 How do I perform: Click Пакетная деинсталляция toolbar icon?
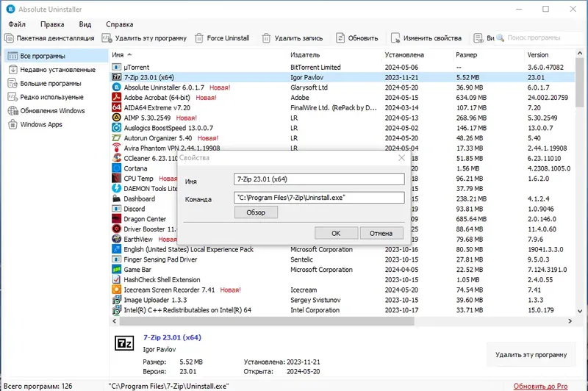[10, 38]
